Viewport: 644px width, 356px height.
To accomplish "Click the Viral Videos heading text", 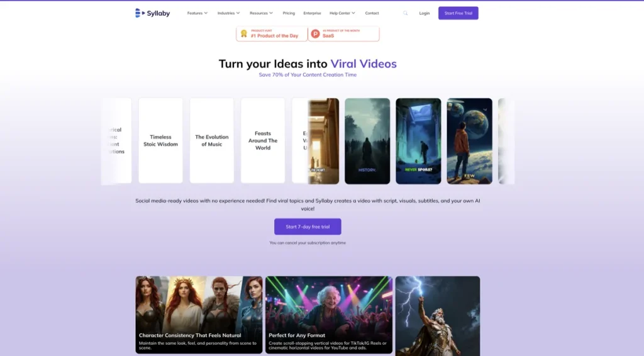I will (x=364, y=64).
